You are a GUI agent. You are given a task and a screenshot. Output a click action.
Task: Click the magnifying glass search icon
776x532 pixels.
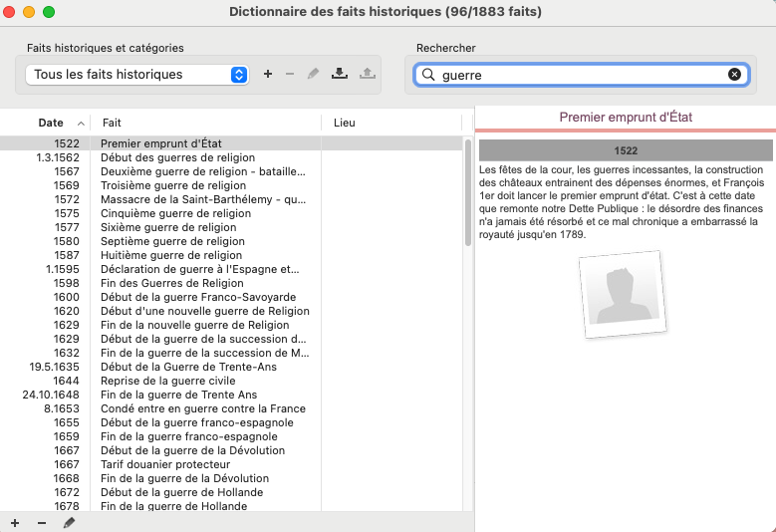click(428, 75)
